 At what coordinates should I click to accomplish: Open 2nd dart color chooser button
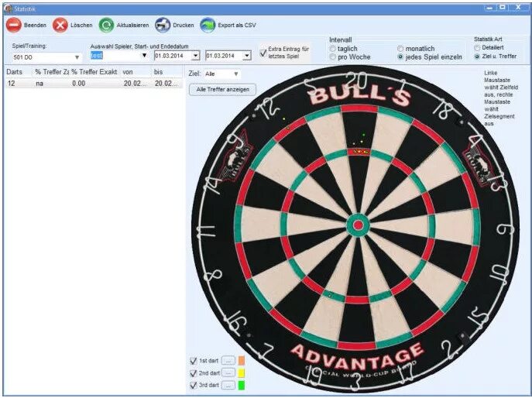[x=228, y=373]
